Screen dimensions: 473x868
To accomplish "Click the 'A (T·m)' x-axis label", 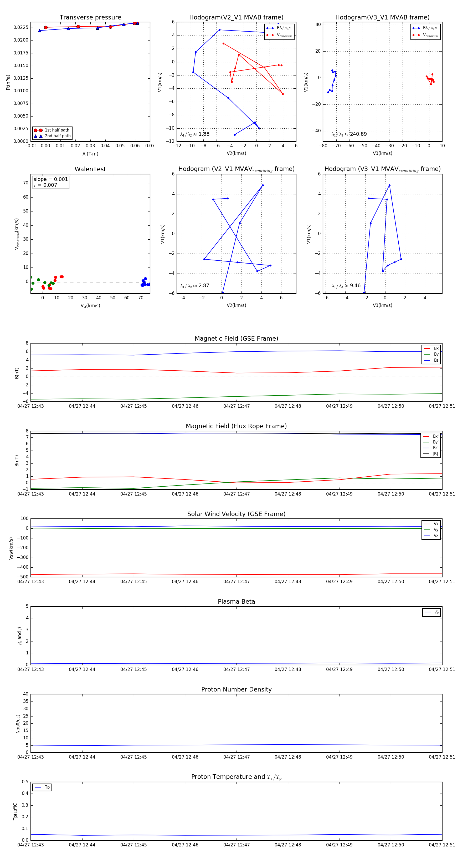I will pyautogui.click(x=90, y=154).
